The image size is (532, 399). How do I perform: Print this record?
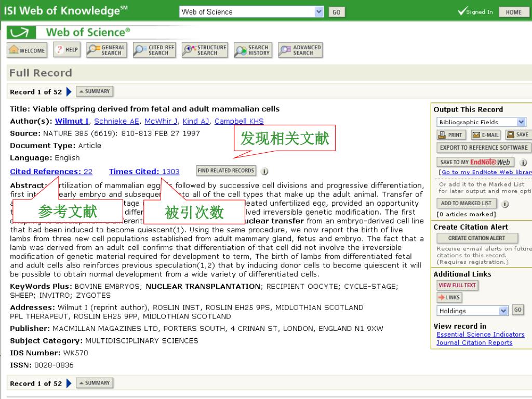click(x=450, y=135)
